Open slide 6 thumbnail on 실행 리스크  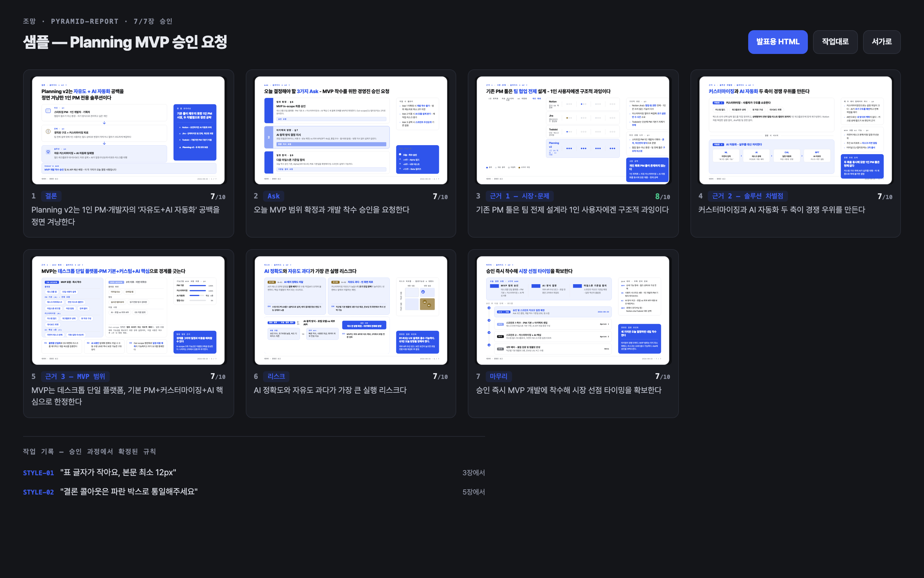(x=351, y=311)
